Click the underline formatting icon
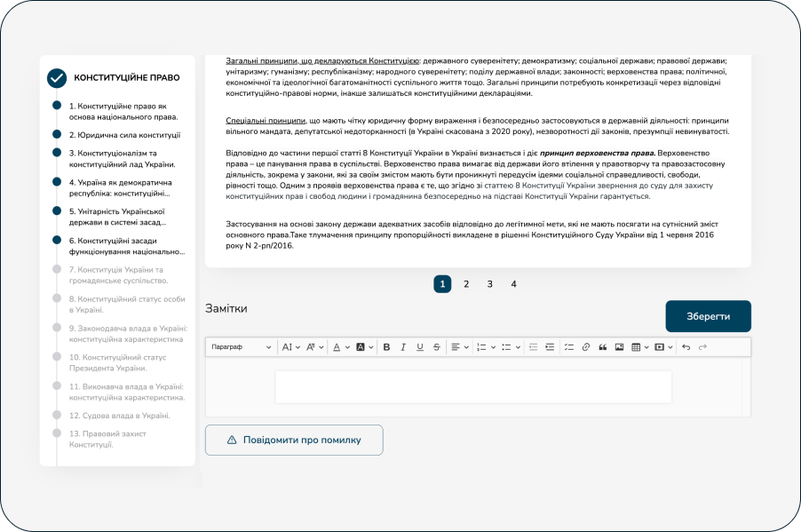This screenshot has width=801, height=532. (420, 347)
